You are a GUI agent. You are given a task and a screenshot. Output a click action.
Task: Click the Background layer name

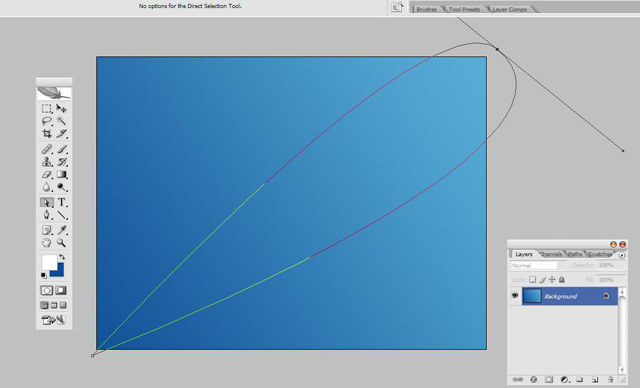[560, 296]
